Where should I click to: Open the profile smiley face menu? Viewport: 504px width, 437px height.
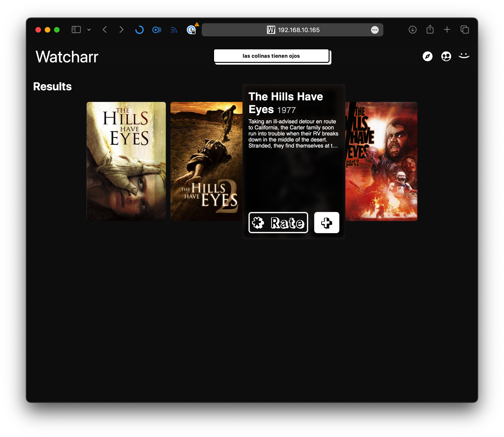point(464,56)
